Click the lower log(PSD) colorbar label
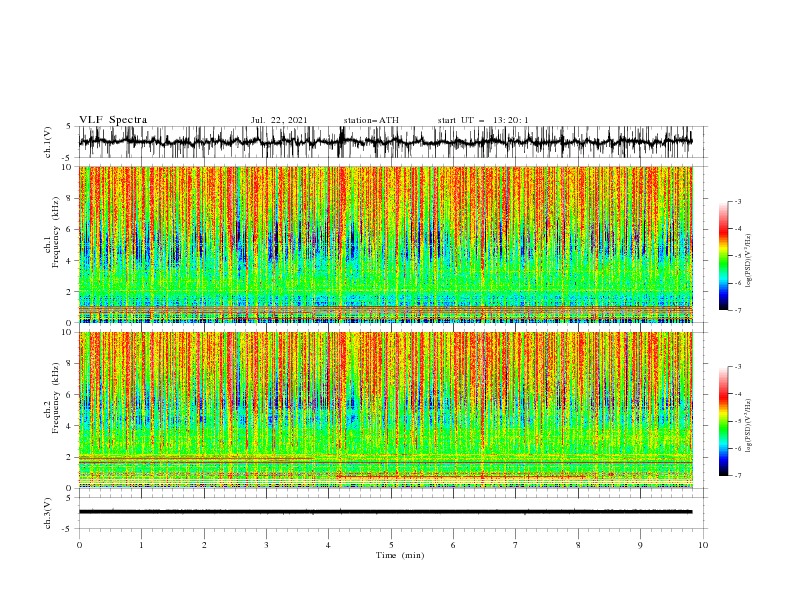Image resolution: width=792 pixels, height=612 pixels. 749,425
